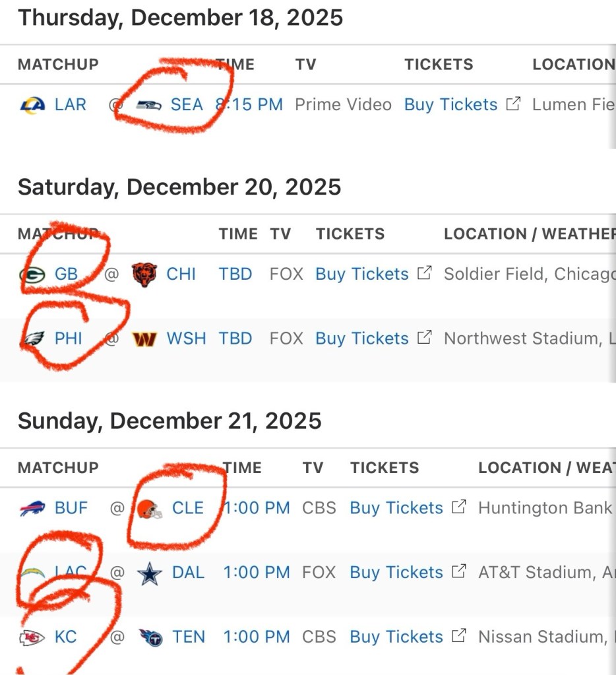The height and width of the screenshot is (675, 616).
Task: Click the Chicago Bears logo
Action: tap(144, 274)
